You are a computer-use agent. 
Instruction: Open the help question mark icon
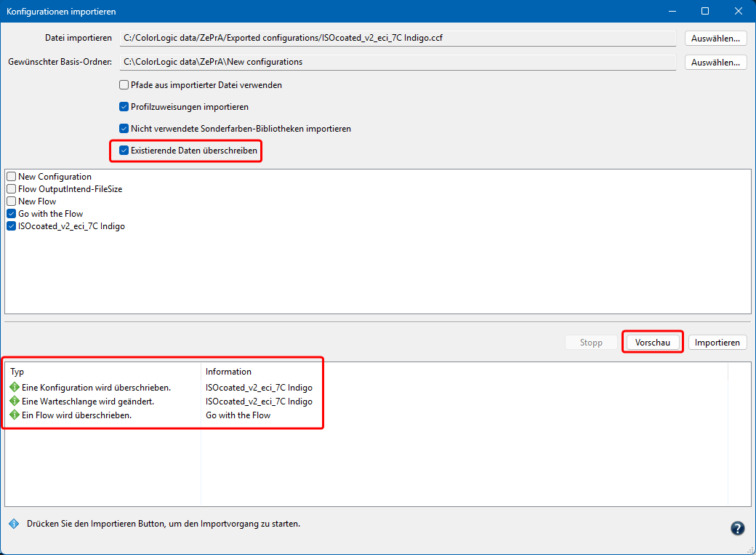(x=737, y=529)
